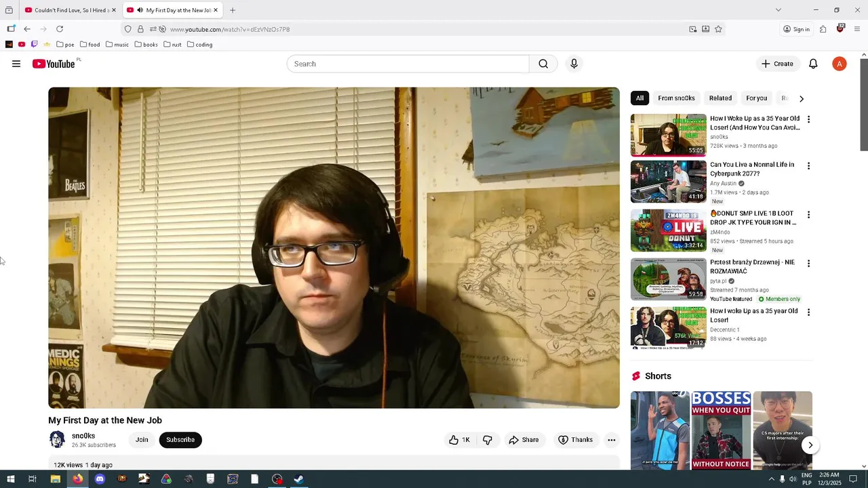Open tracking protection shield icon

point(127,29)
